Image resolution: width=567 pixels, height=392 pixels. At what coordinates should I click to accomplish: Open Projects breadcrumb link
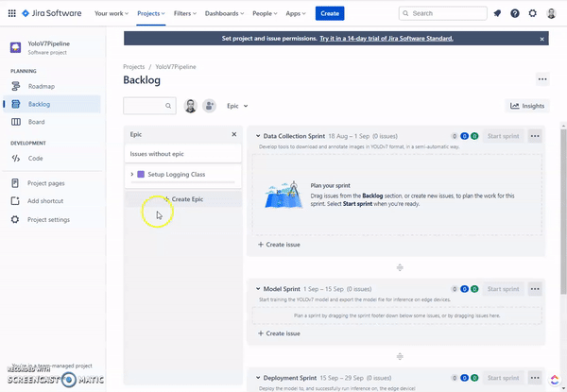click(134, 67)
